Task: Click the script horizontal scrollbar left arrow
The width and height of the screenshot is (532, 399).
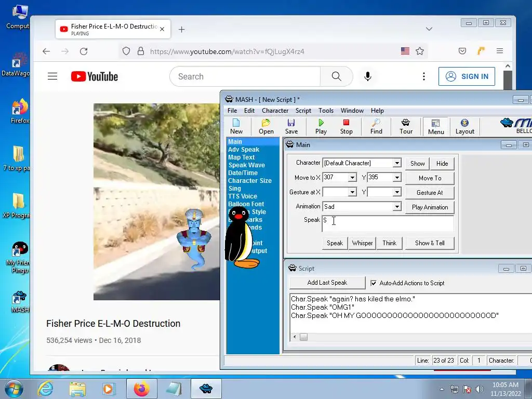Action: click(x=295, y=337)
